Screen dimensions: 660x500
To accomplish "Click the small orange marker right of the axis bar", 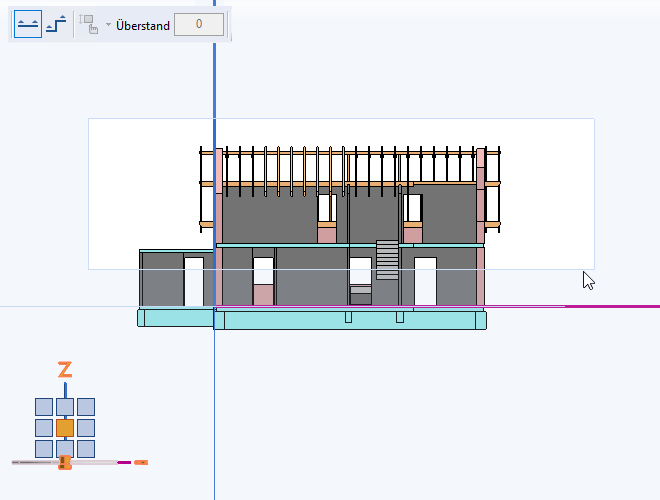I will (141, 462).
